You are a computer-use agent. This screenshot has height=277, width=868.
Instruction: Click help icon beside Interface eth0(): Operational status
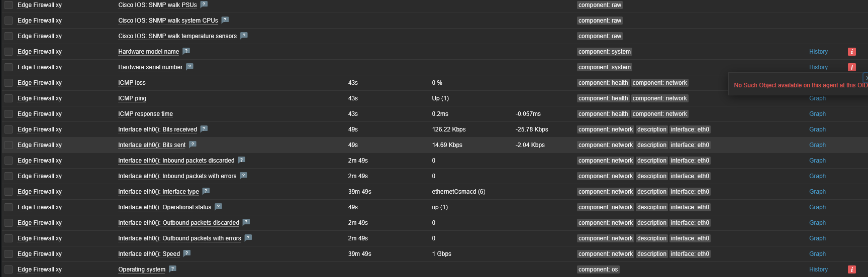pyautogui.click(x=218, y=207)
